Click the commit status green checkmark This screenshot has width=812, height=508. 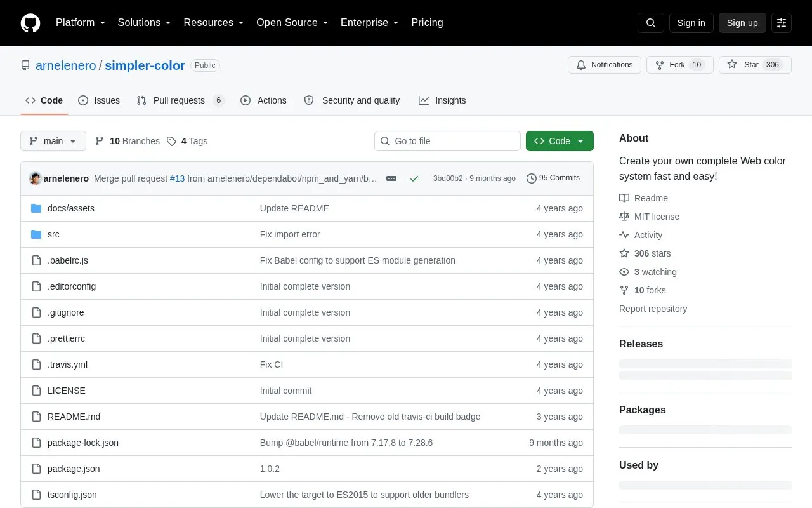click(414, 178)
